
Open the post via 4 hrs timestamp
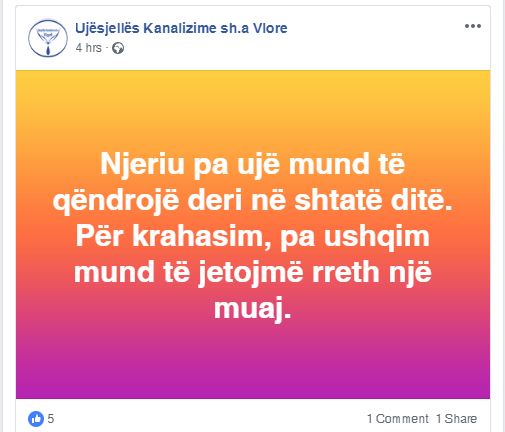coord(88,48)
